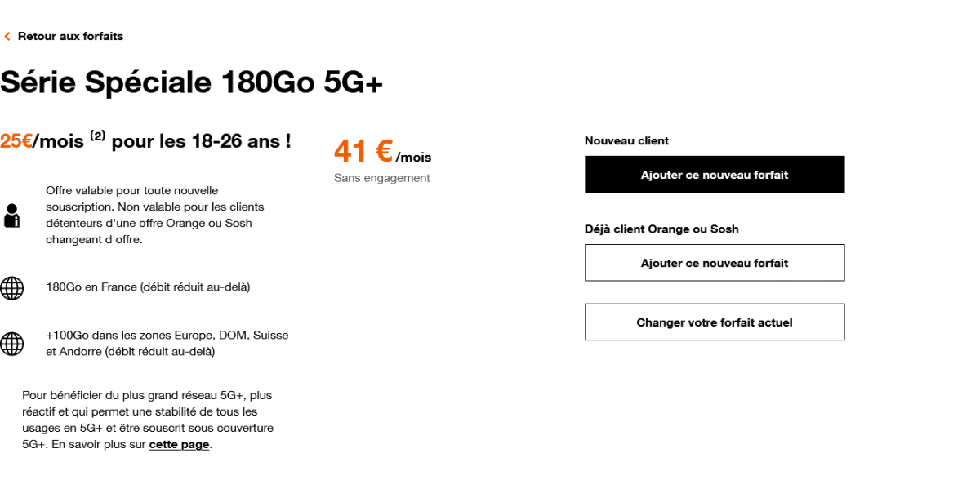Image resolution: width=980 pixels, height=480 pixels.
Task: Go back via Retour aux forfaits link
Action: [x=70, y=36]
